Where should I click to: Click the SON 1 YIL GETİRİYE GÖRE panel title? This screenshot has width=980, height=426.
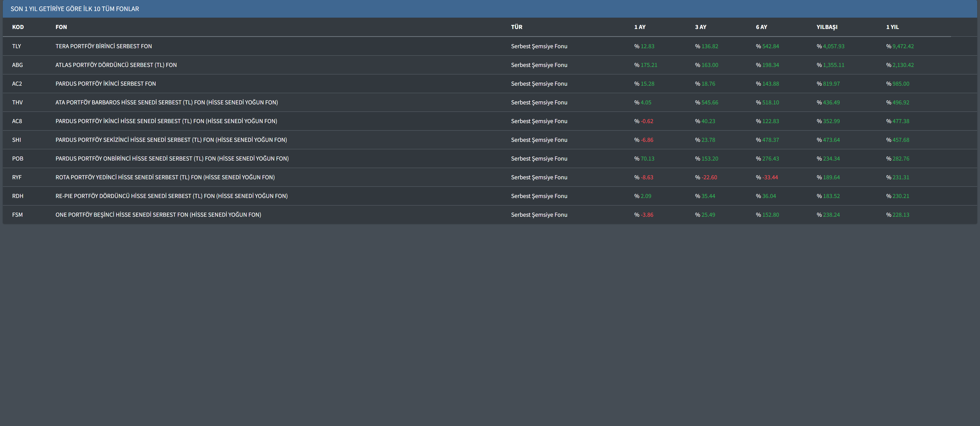click(x=75, y=9)
